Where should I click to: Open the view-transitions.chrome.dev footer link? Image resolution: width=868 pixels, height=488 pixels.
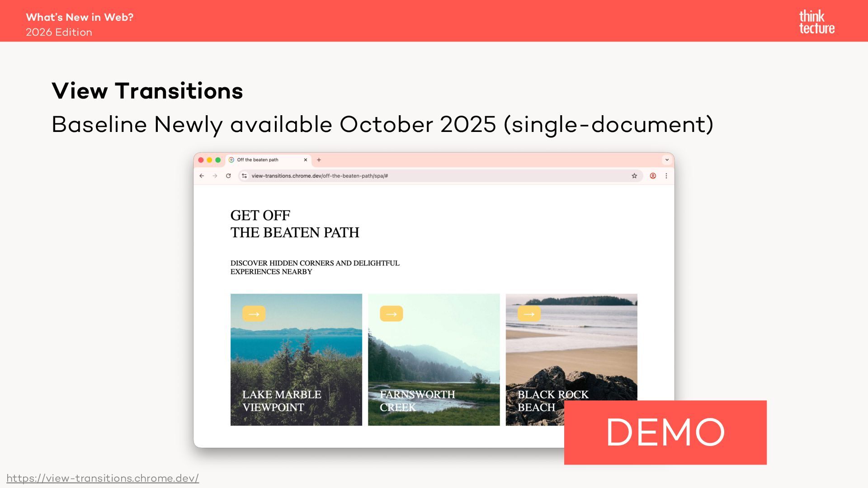tap(103, 478)
